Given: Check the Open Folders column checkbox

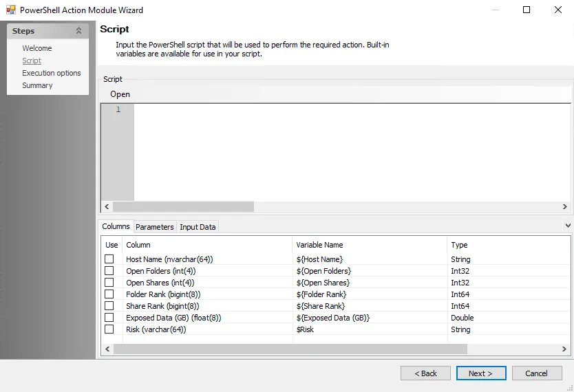Looking at the screenshot, I should (109, 270).
